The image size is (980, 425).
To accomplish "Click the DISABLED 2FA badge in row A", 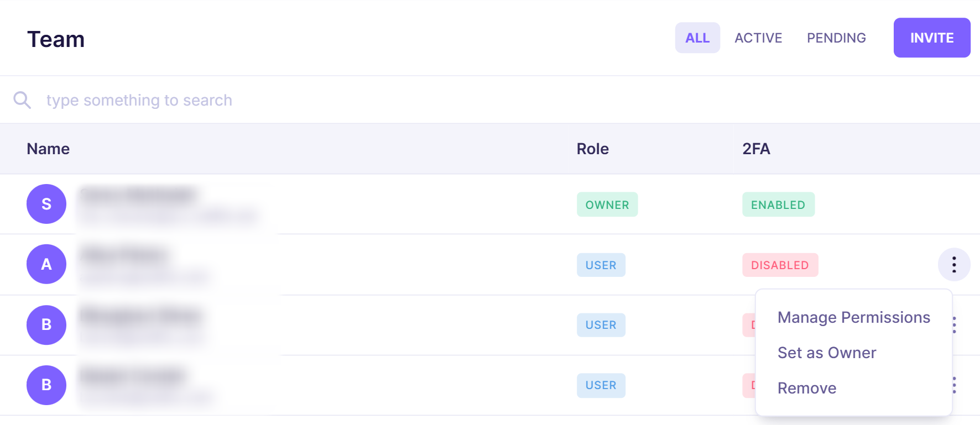I will tap(780, 265).
